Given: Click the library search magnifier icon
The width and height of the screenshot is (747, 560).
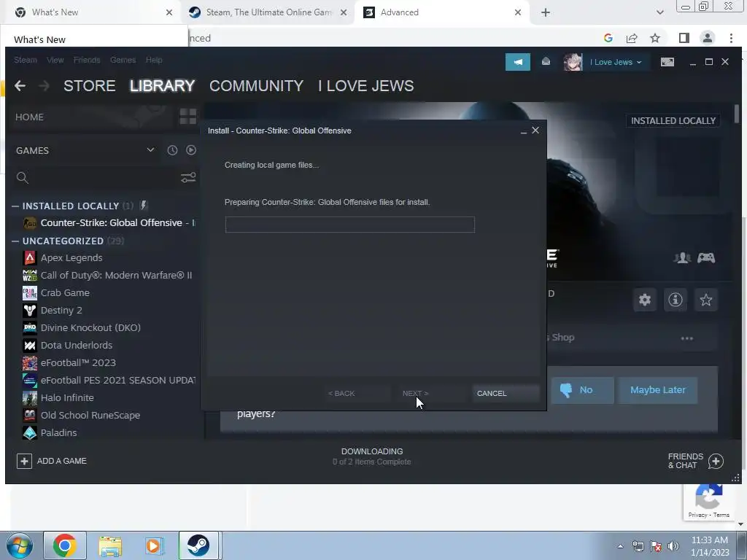Looking at the screenshot, I should tap(22, 178).
